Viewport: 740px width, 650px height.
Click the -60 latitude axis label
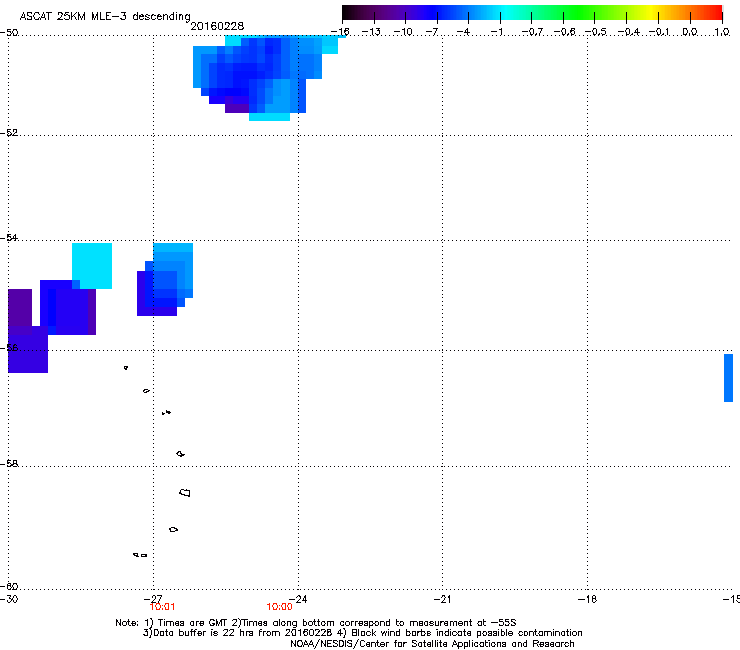(9, 586)
